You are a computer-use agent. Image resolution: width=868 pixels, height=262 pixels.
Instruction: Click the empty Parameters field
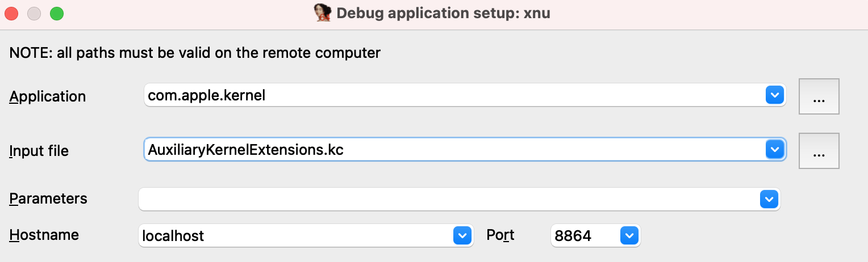(x=449, y=199)
